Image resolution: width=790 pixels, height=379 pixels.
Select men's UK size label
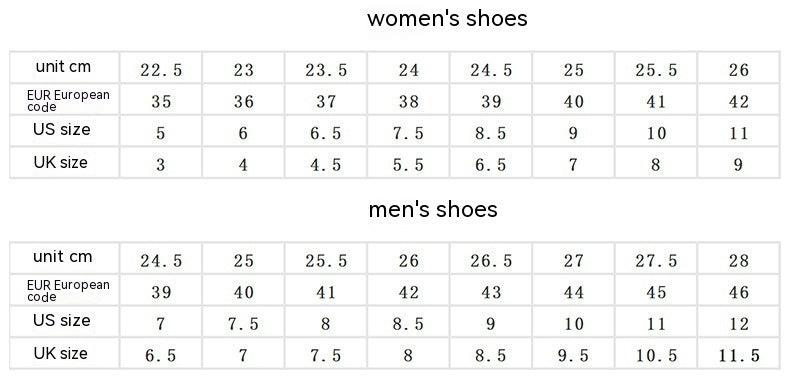[61, 353]
